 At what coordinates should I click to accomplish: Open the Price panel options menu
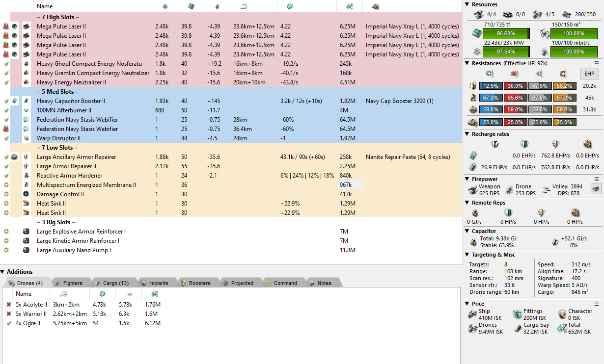click(597, 304)
